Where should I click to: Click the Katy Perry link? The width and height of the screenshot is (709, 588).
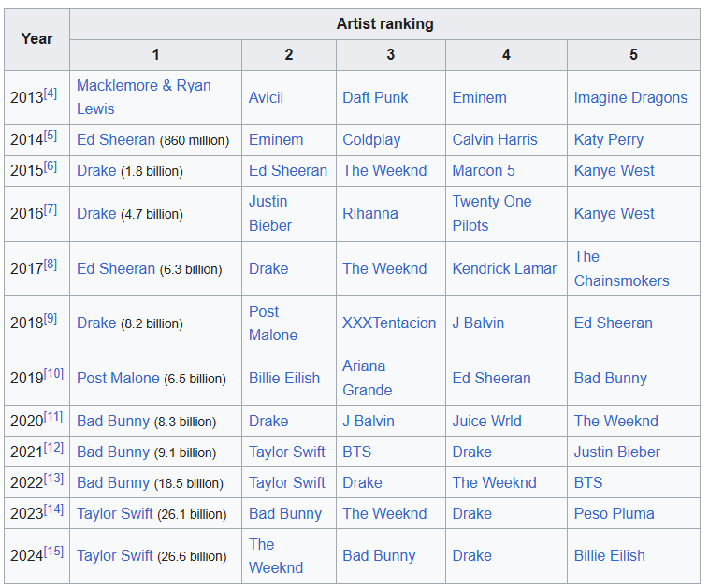click(x=609, y=139)
